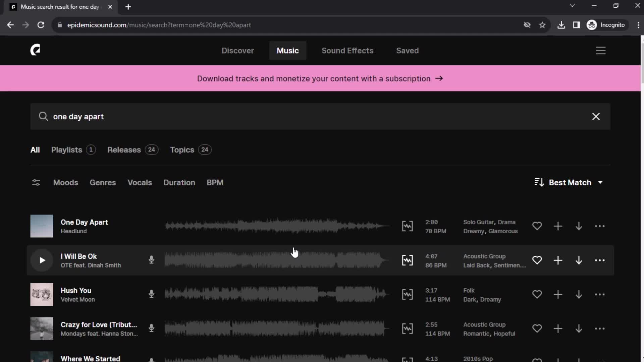Open the all-filters sliders icon
This screenshot has width=644, height=362.
(36, 183)
